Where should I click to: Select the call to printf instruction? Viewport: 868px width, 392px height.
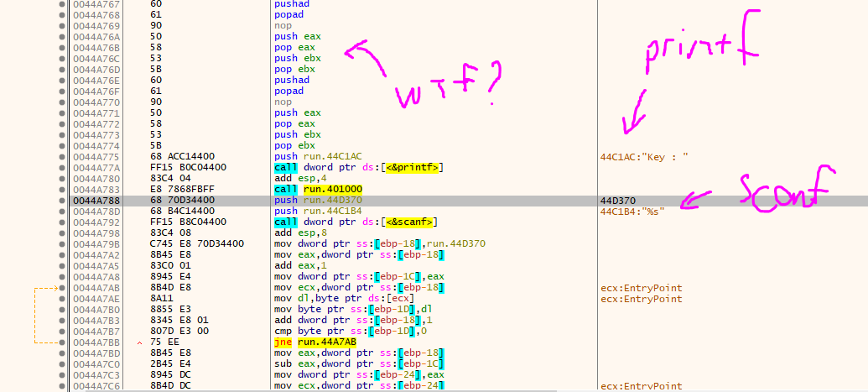359,167
